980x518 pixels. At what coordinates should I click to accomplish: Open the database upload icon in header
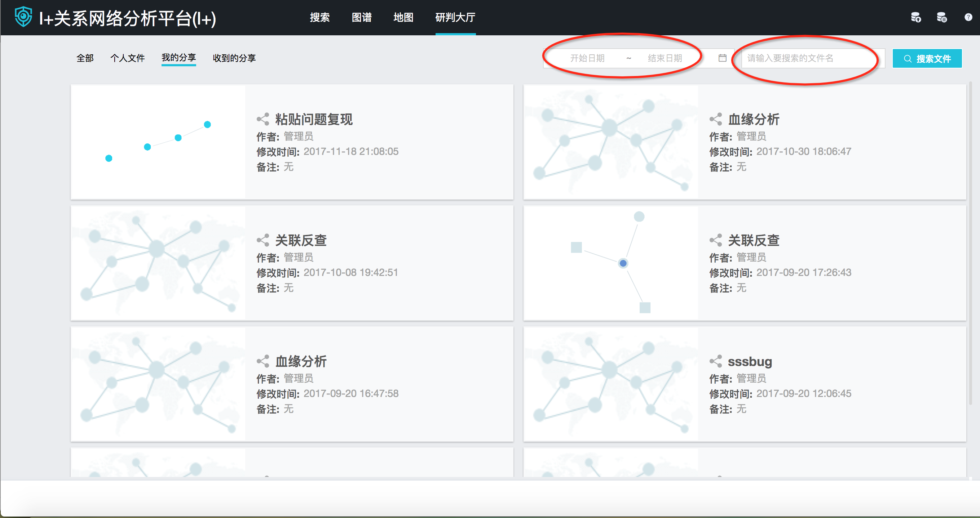point(916,18)
